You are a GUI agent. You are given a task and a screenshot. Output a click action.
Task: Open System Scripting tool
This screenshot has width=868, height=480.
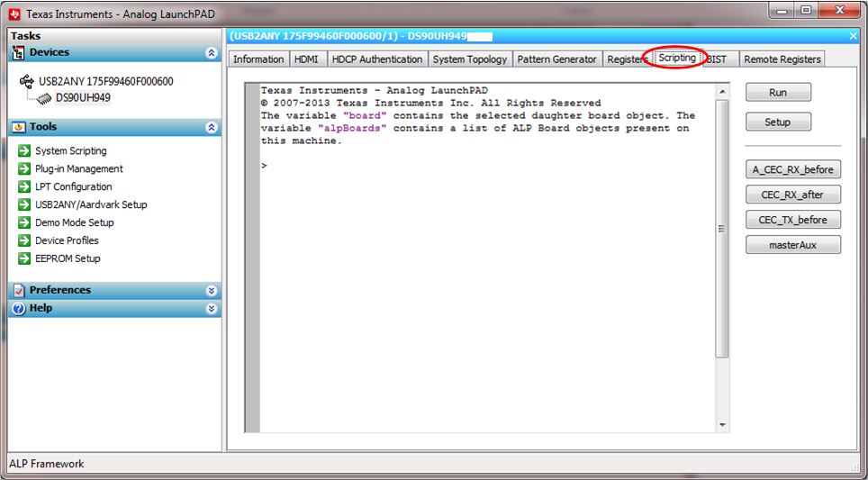click(71, 150)
